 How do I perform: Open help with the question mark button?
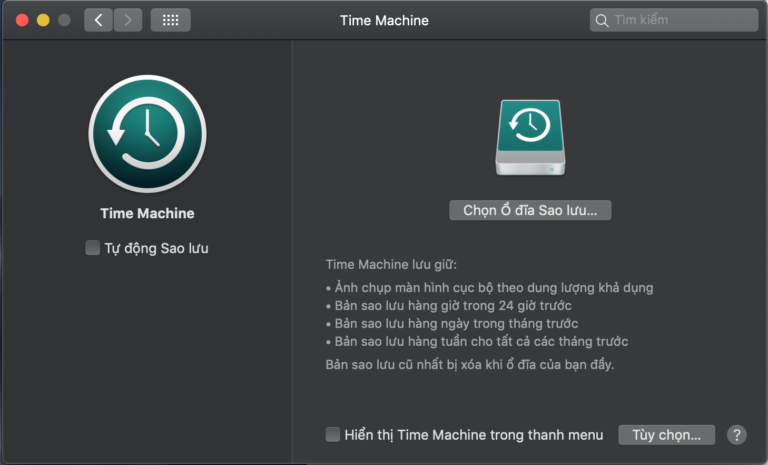tap(737, 435)
